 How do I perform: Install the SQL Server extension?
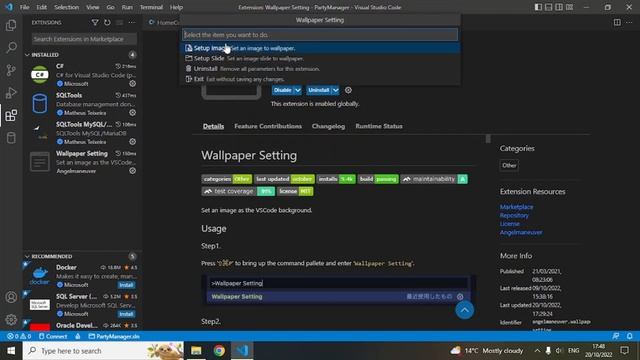pos(126,314)
